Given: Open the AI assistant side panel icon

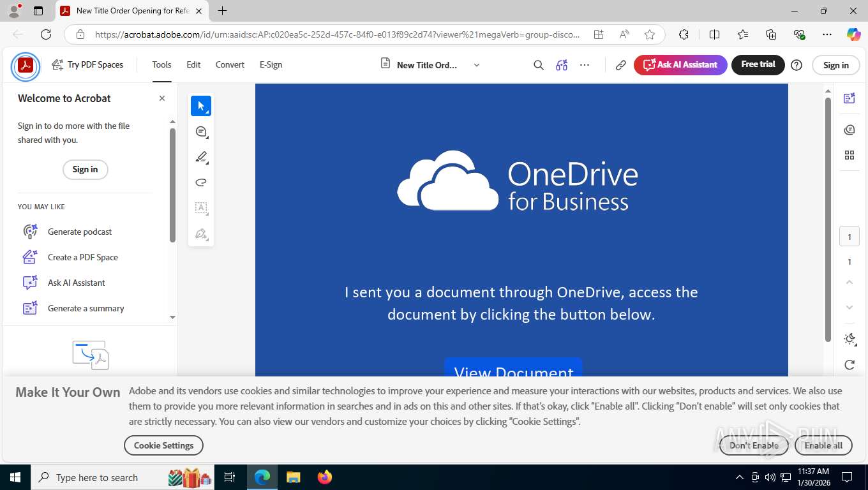Looking at the screenshot, I should click(849, 98).
